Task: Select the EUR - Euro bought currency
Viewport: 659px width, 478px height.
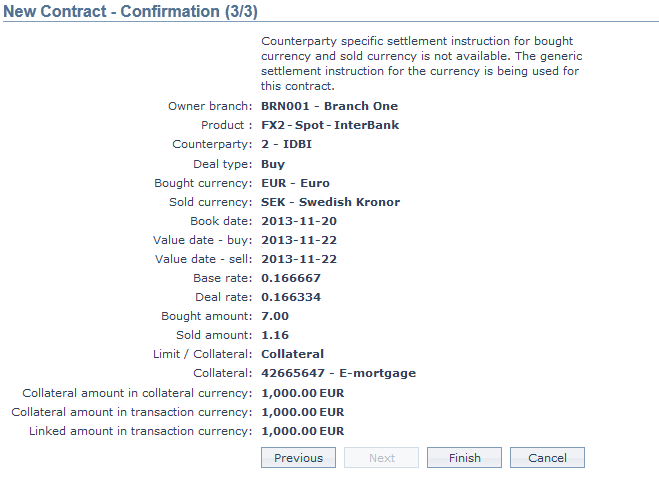Action: click(x=295, y=183)
